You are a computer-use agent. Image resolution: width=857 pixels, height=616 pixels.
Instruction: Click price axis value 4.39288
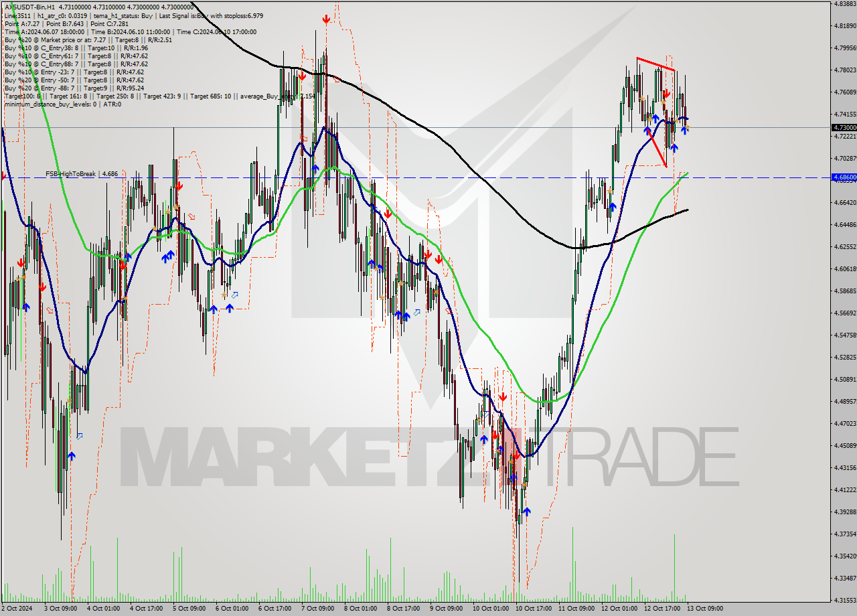(845, 512)
